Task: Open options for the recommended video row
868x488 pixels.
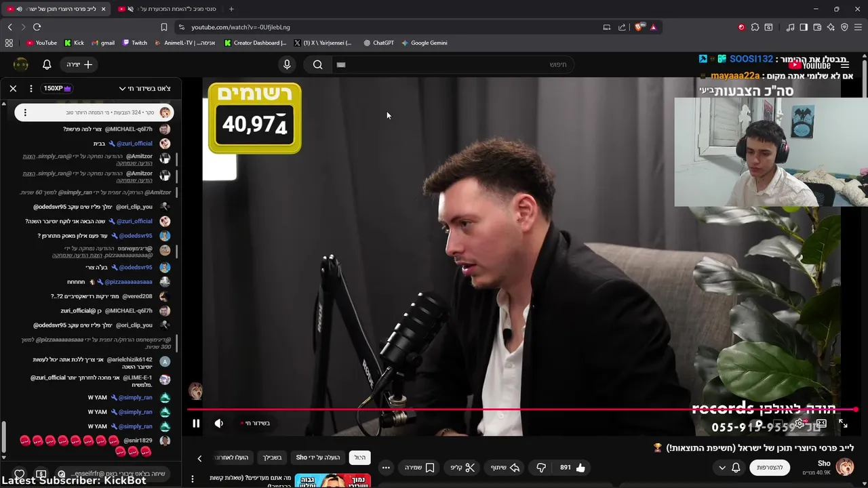Action: 193,479
